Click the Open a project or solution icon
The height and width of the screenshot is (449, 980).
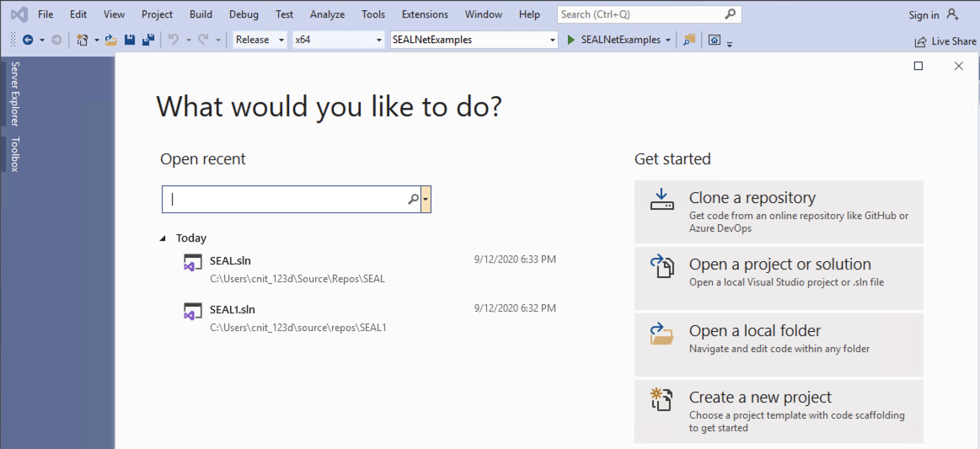tap(662, 266)
